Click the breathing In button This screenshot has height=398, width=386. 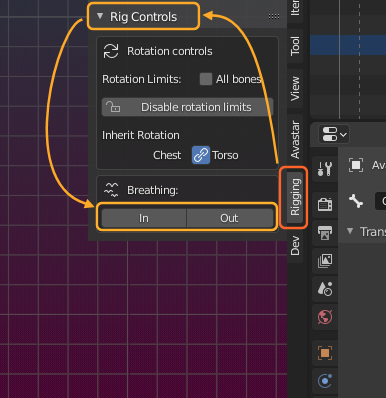(x=144, y=218)
